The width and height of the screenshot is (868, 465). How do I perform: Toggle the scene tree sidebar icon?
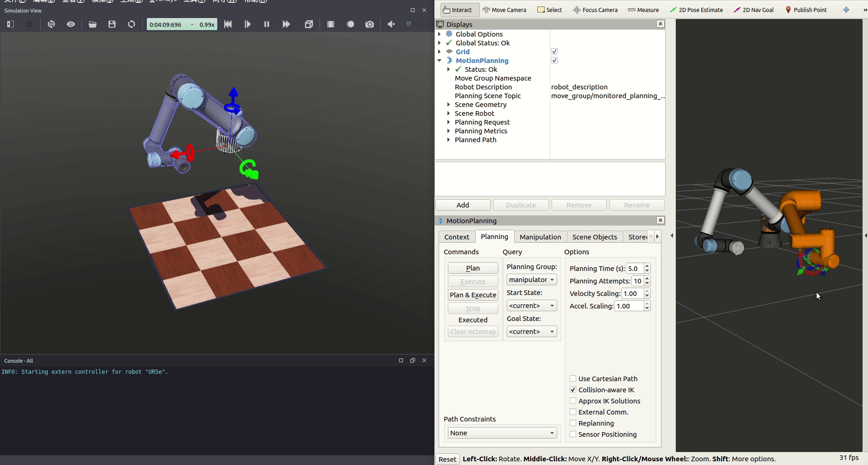pos(10,24)
